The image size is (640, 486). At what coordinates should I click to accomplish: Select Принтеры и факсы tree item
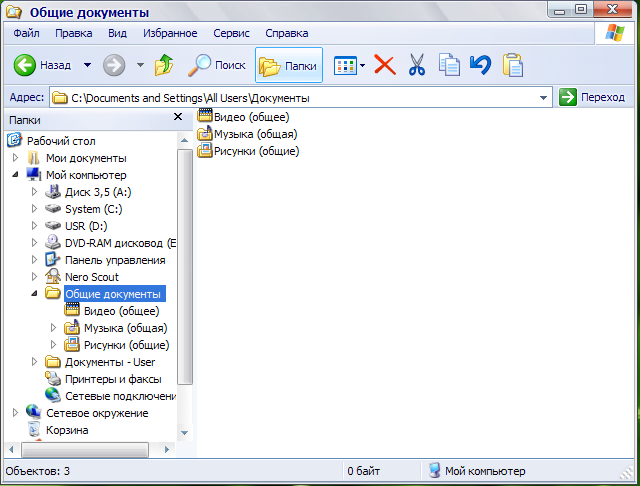[x=113, y=379]
